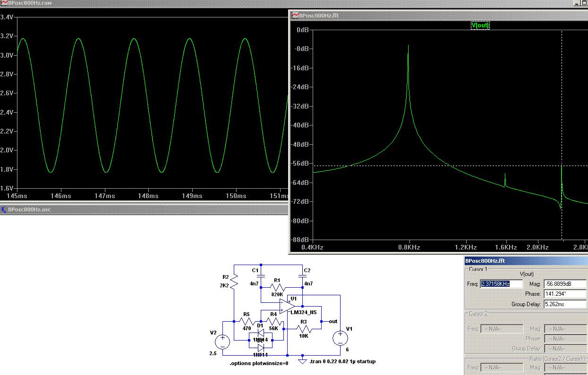The height and width of the screenshot is (375, 588).
Task: Click the Cursor 1 Phase value field
Action: tap(565, 294)
